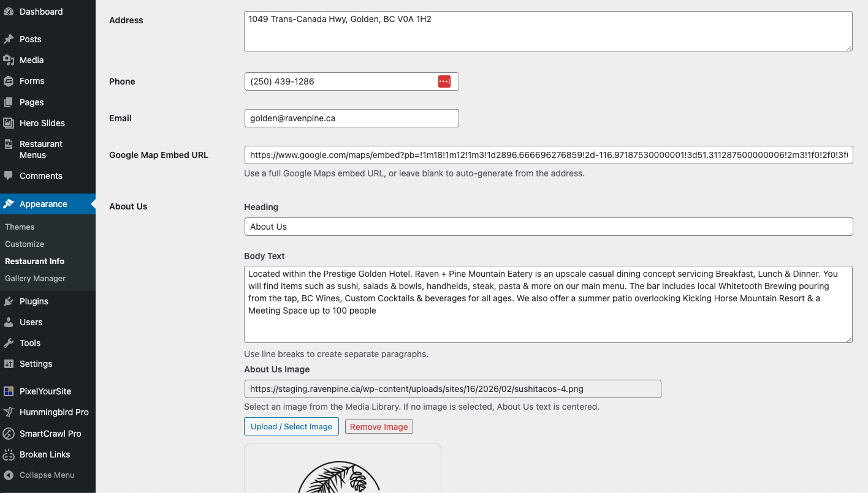Image resolution: width=868 pixels, height=493 pixels.
Task: Click the Tools wrench icon
Action: 9,343
